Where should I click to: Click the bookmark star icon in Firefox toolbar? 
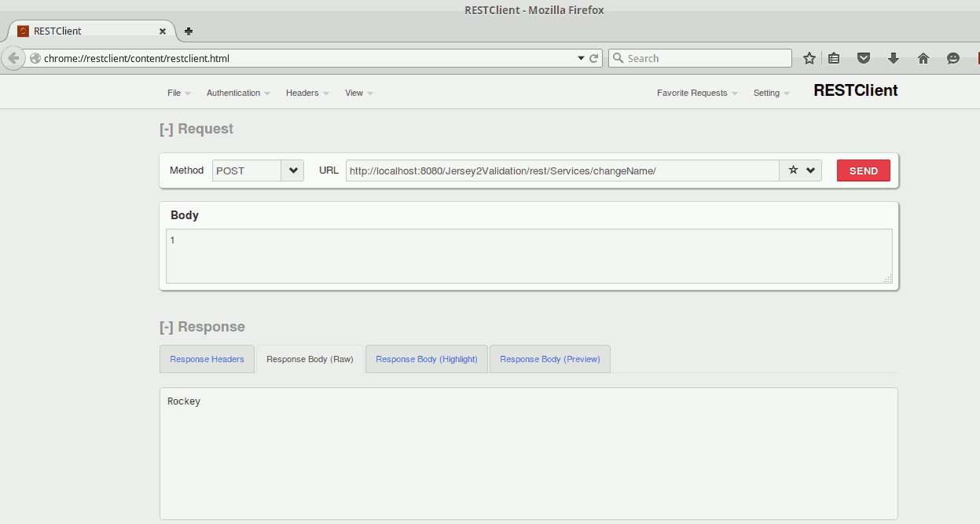click(x=809, y=58)
